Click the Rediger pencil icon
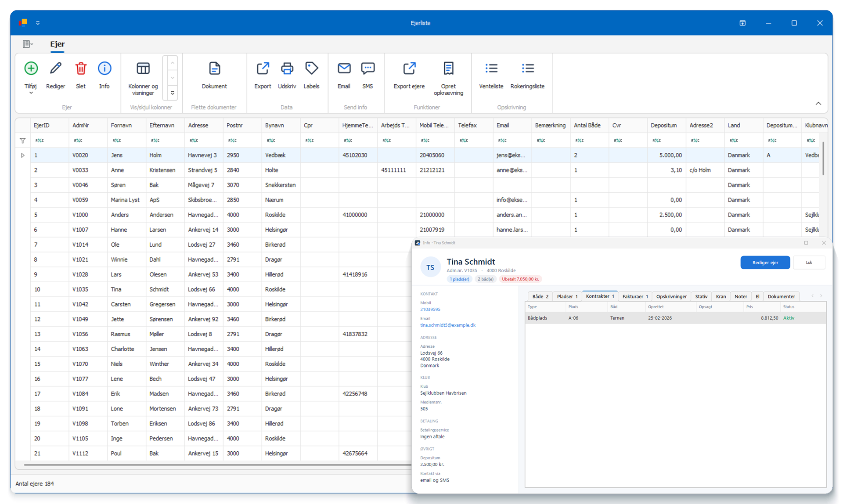Viewport: 843px width, 504px height. (55, 68)
